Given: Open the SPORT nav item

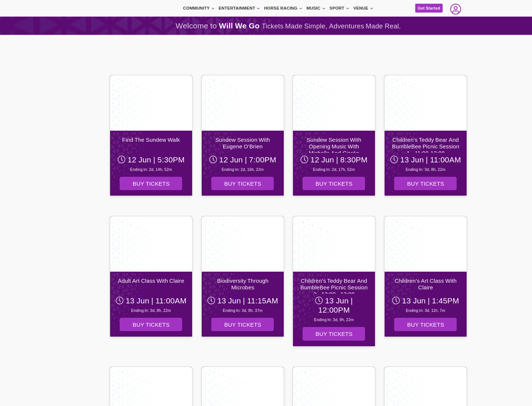Looking at the screenshot, I should click(337, 8).
